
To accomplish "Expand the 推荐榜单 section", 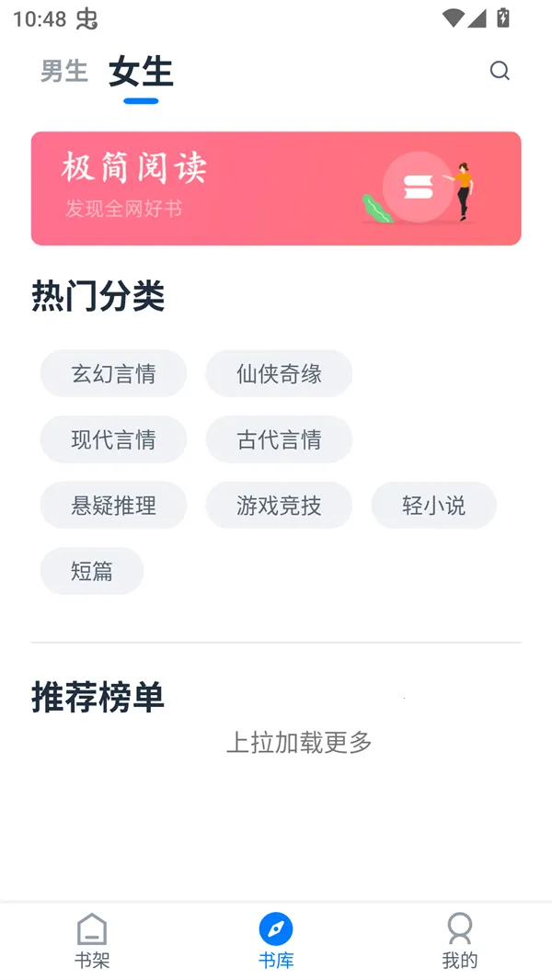I will 96,697.
